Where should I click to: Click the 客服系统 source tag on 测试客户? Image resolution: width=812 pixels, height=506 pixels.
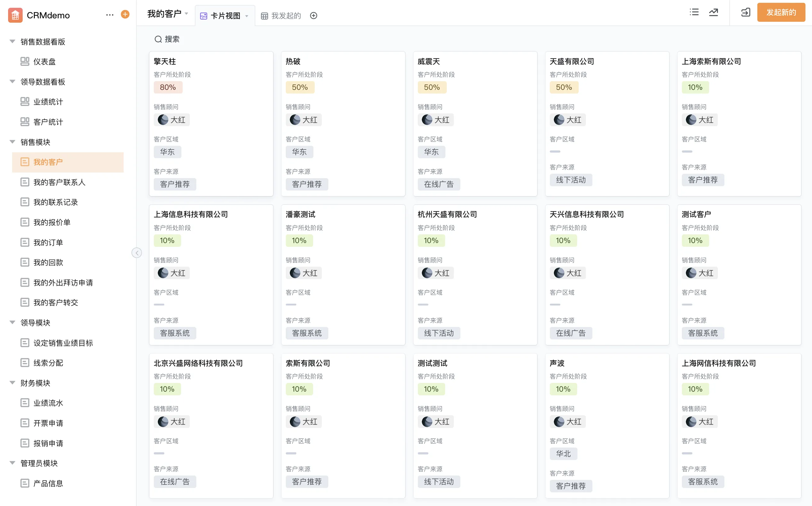tap(703, 333)
